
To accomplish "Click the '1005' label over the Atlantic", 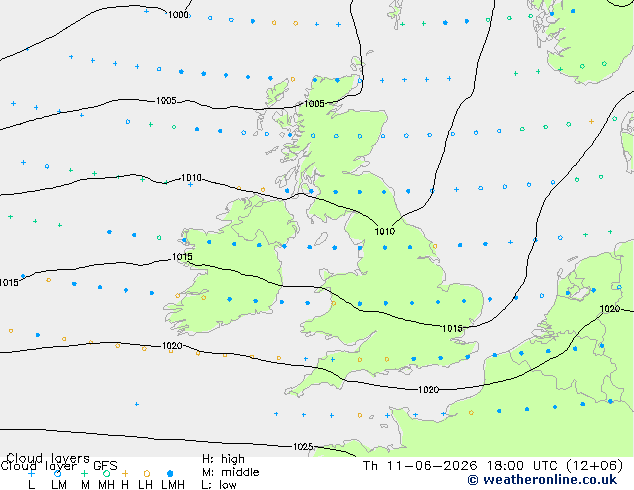I will click(166, 100).
